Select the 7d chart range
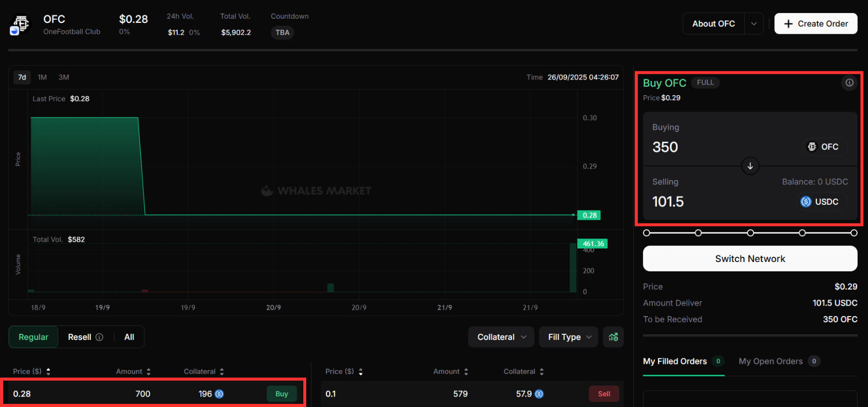 (x=22, y=77)
